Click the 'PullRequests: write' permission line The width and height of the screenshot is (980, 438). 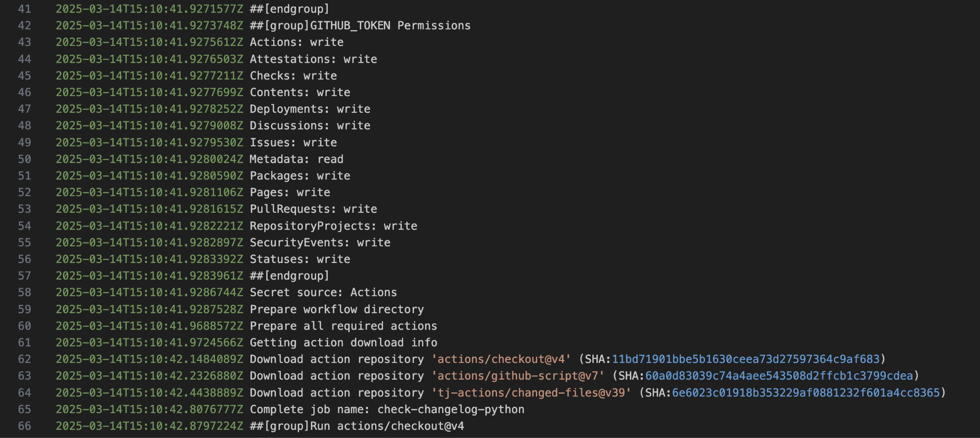[x=313, y=209]
